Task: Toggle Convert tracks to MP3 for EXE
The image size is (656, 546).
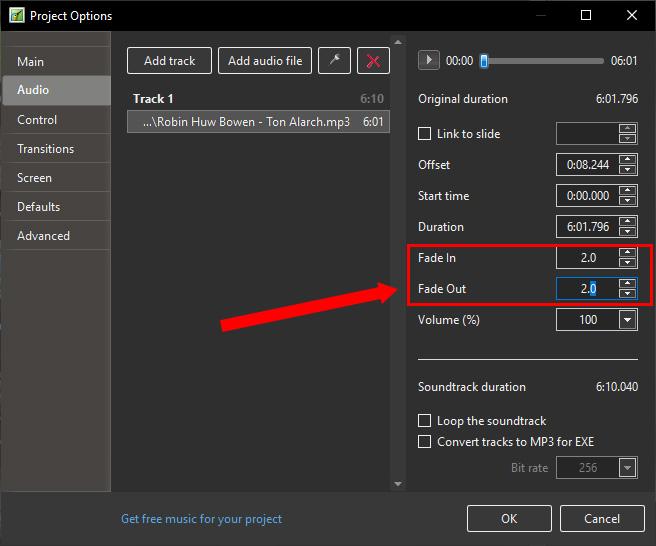Action: [x=424, y=441]
